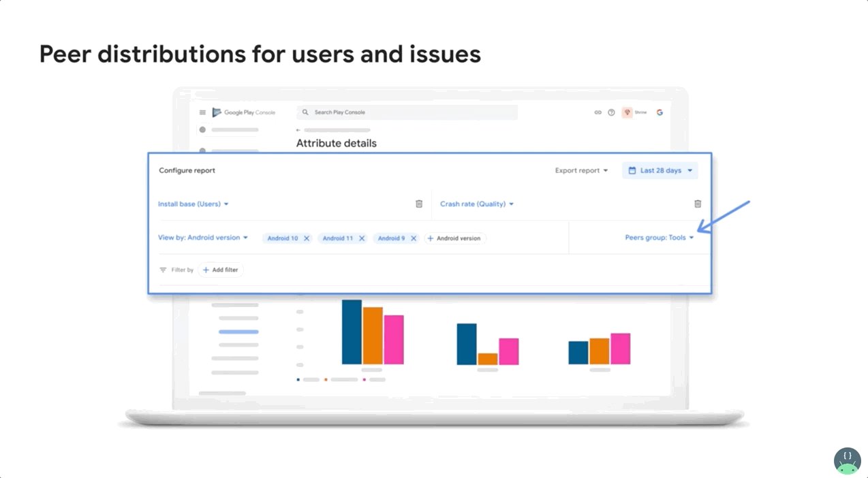Click the Shrine app avatar icon
Viewport: 868px width, 478px height.
click(627, 112)
